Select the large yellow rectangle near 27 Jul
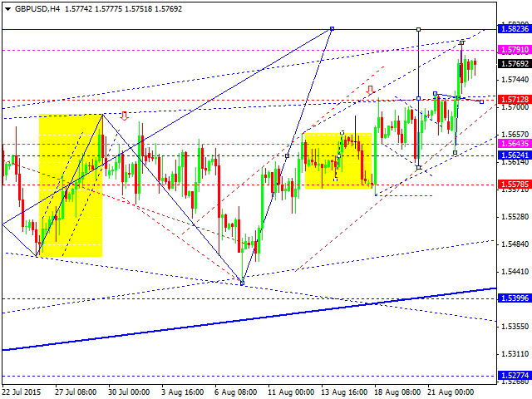 coord(71,185)
